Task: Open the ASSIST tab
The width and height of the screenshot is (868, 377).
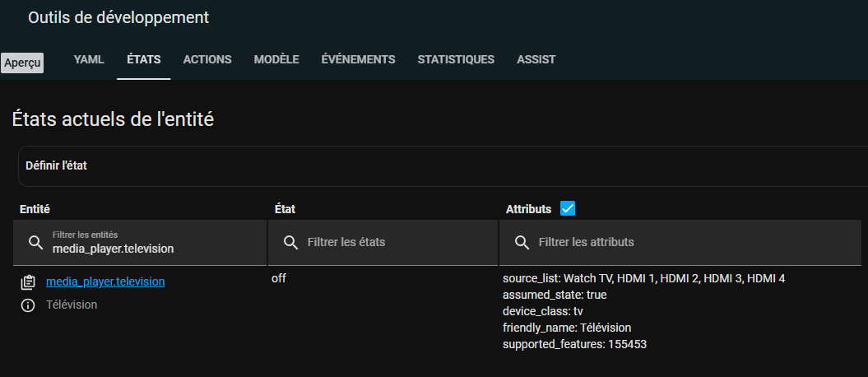Action: pos(536,60)
